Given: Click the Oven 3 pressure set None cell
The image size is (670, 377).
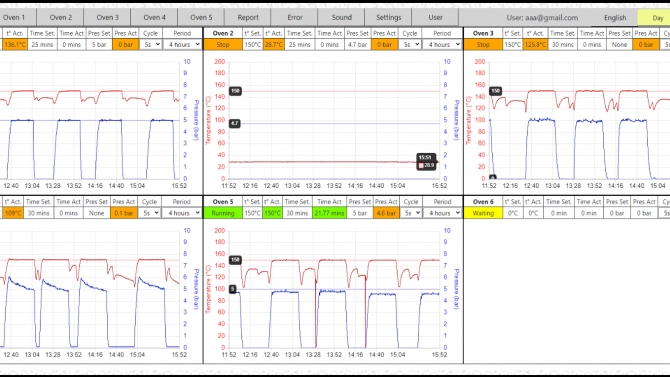Looking at the screenshot, I should [619, 44].
